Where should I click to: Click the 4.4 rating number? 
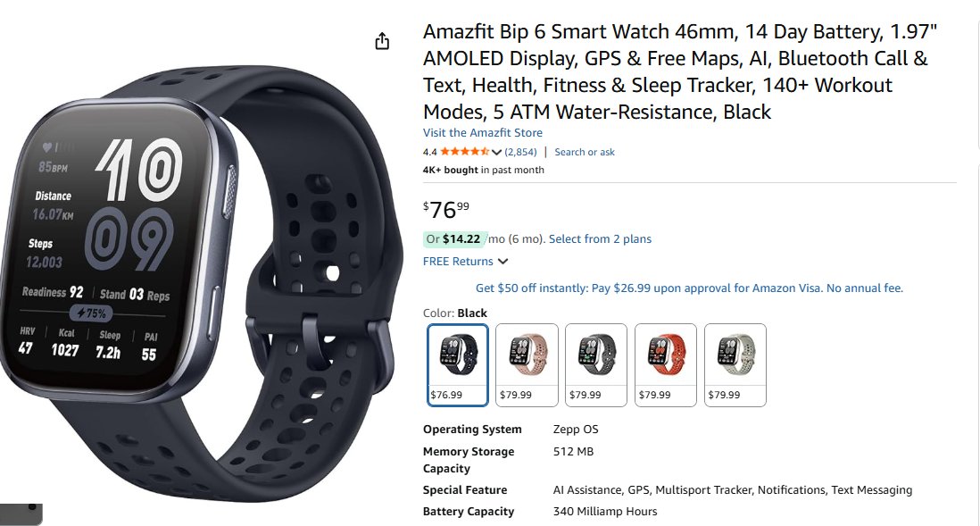click(x=430, y=152)
